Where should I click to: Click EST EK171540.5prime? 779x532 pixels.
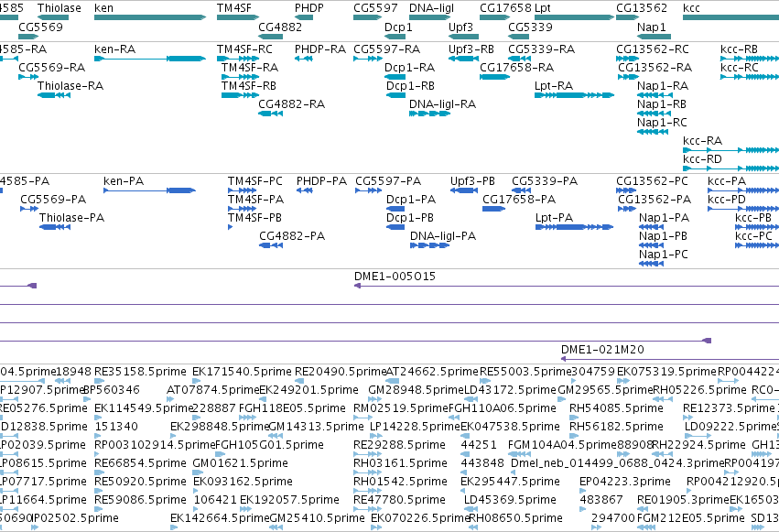coord(242,372)
